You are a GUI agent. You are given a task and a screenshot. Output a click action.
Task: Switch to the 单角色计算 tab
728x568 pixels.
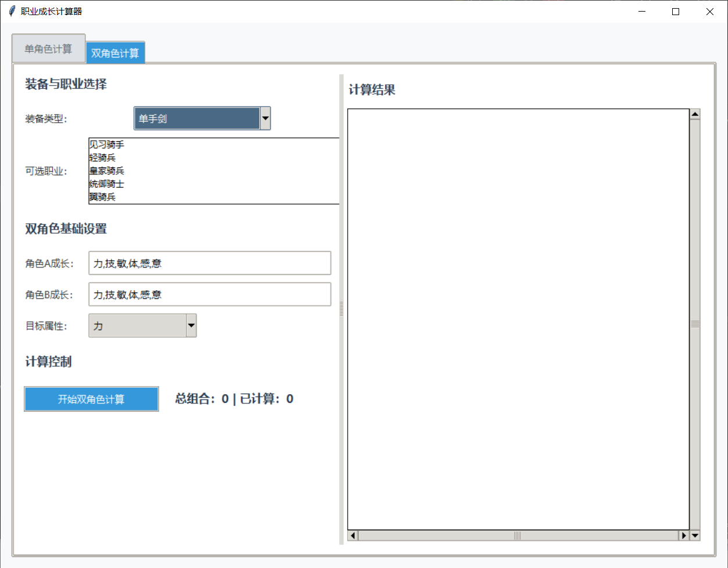[x=48, y=49]
